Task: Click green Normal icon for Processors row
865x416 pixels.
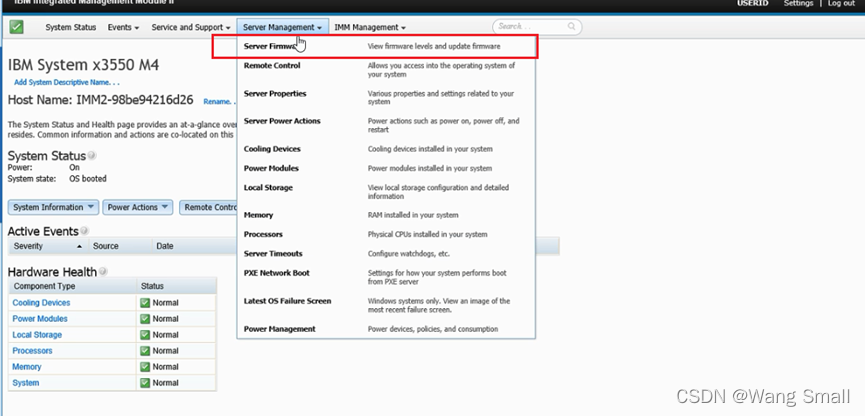Action: tap(145, 350)
